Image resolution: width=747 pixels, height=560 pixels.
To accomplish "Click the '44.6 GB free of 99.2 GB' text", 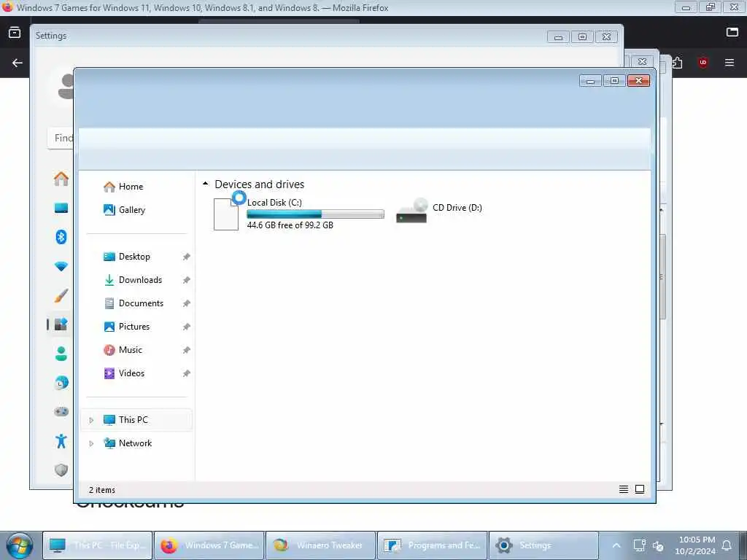I will [x=290, y=225].
